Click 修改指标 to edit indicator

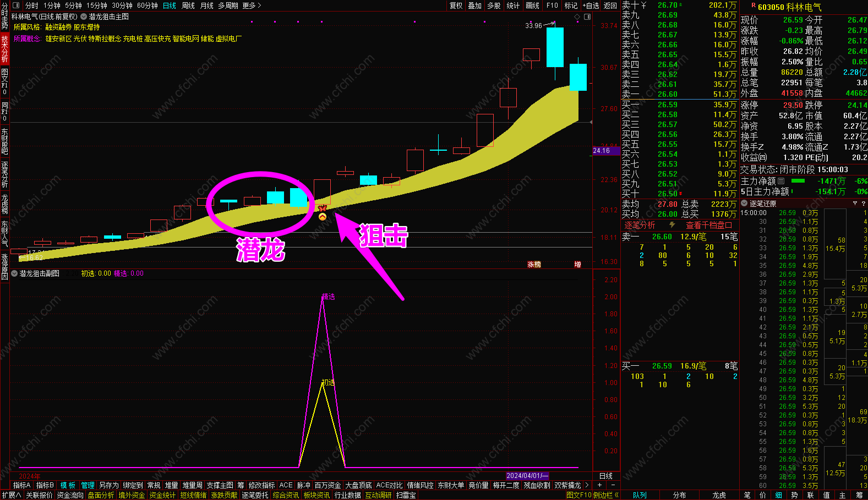point(262,485)
